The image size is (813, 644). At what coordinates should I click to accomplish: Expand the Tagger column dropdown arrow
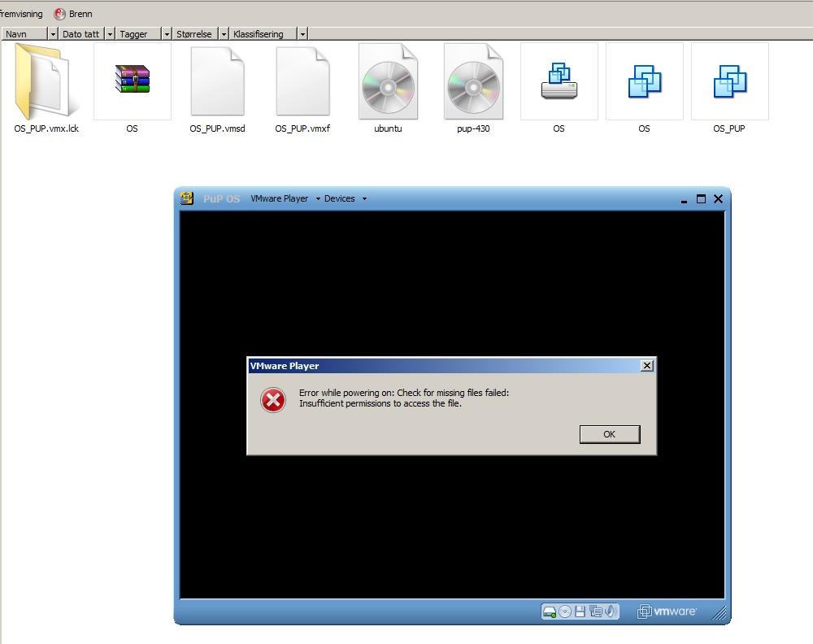(167, 34)
